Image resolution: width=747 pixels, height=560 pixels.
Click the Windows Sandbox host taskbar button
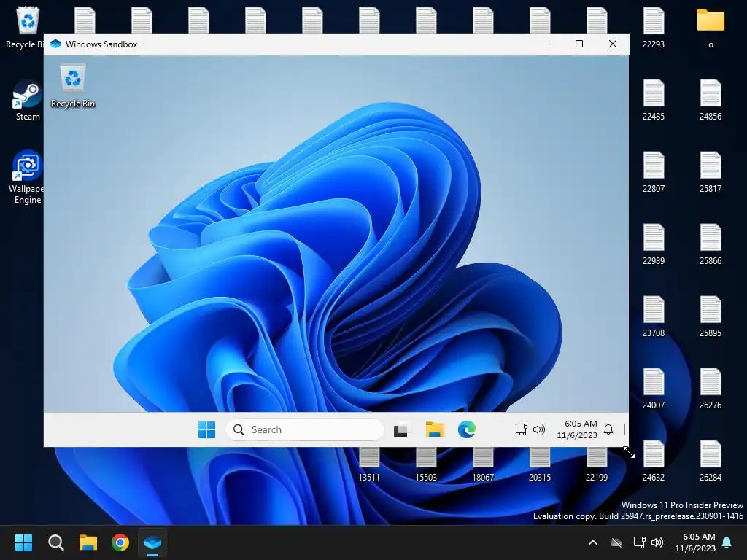(152, 542)
